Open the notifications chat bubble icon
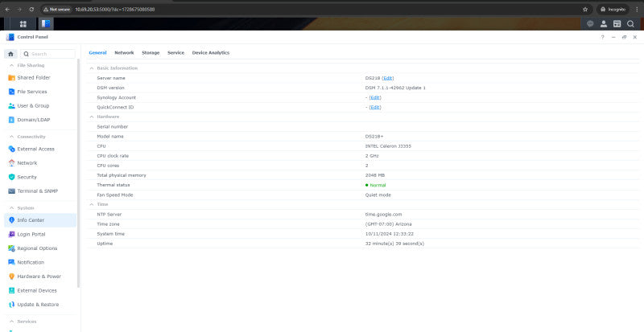644x332 pixels. pyautogui.click(x=590, y=24)
